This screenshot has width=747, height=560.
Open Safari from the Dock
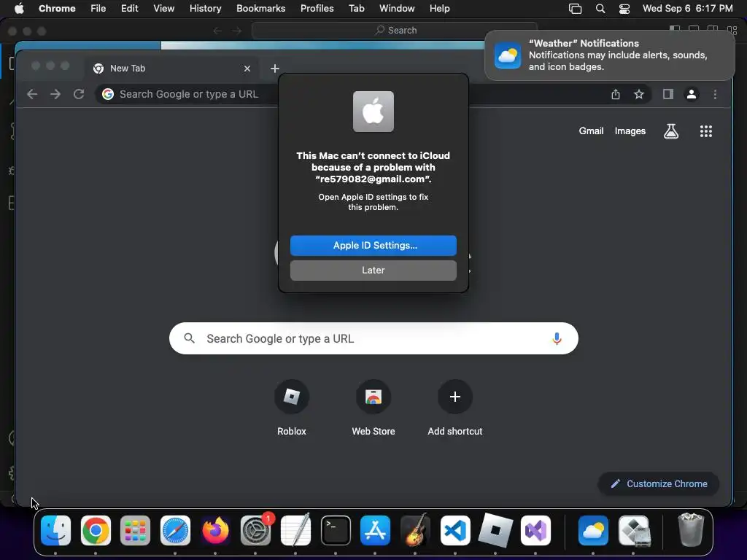tap(175, 531)
